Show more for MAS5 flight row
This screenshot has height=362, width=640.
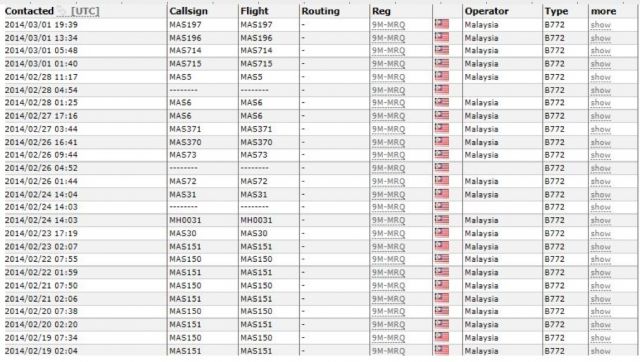click(x=600, y=77)
